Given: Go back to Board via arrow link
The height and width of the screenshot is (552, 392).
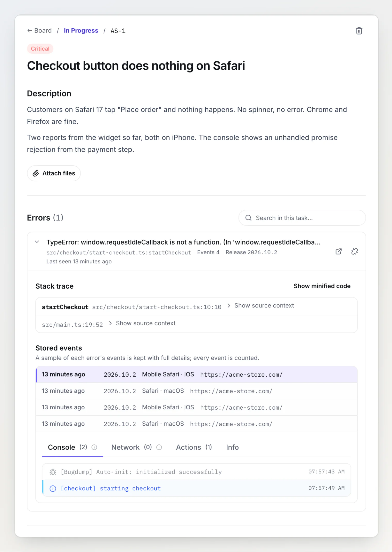Looking at the screenshot, I should point(39,31).
